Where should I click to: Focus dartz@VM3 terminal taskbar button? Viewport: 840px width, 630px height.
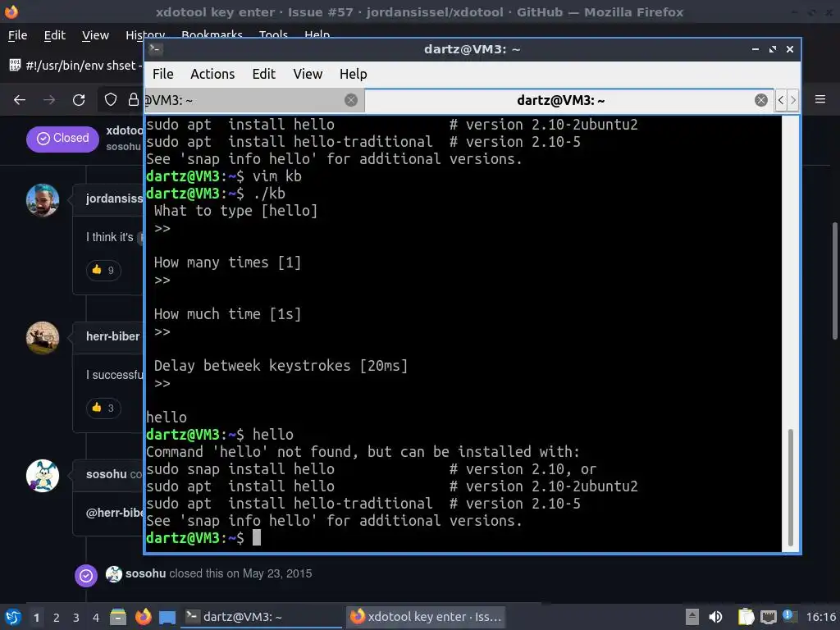pyautogui.click(x=262, y=617)
